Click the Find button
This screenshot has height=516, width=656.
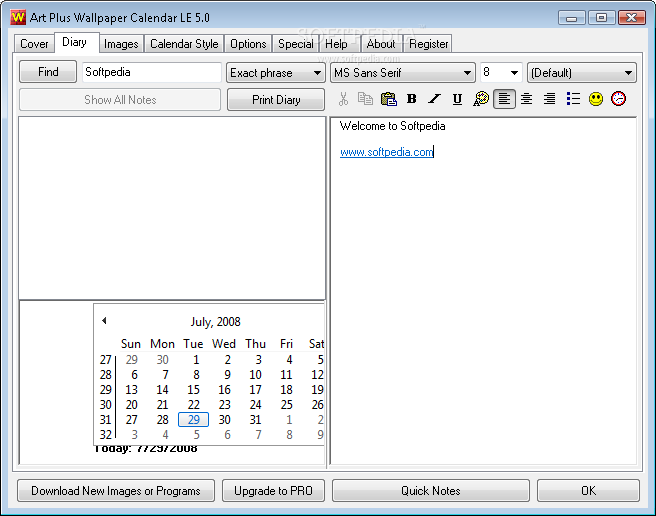point(48,72)
